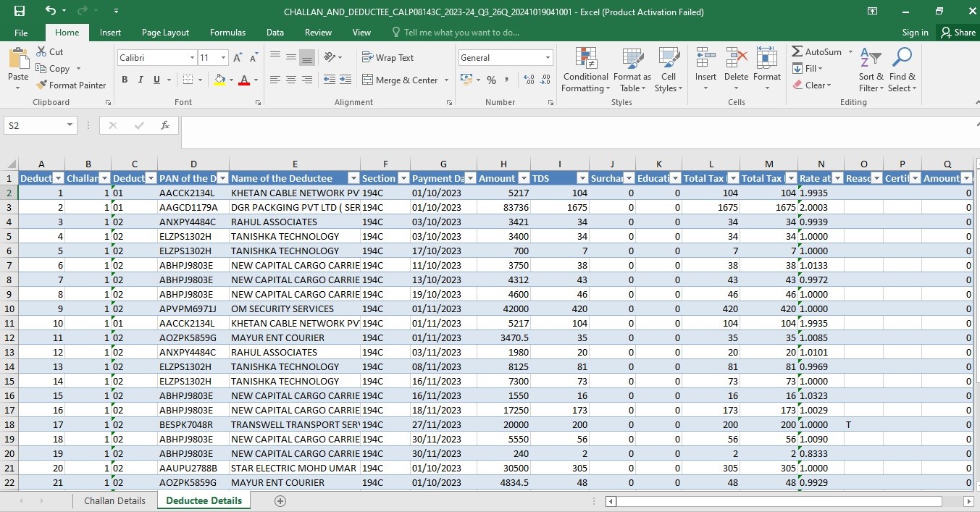The width and height of the screenshot is (980, 512).
Task: Click the horizontal scrollbar right arrow
Action: [x=968, y=501]
